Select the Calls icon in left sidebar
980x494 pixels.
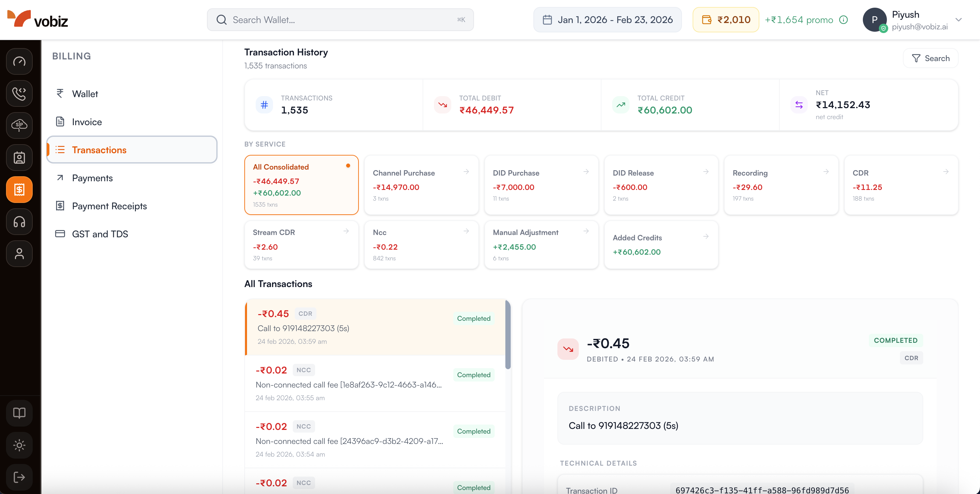[x=19, y=93]
